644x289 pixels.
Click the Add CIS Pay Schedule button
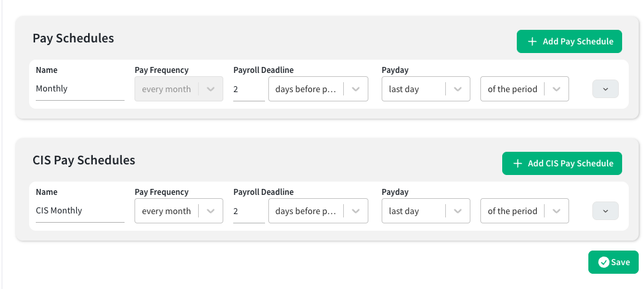562,164
